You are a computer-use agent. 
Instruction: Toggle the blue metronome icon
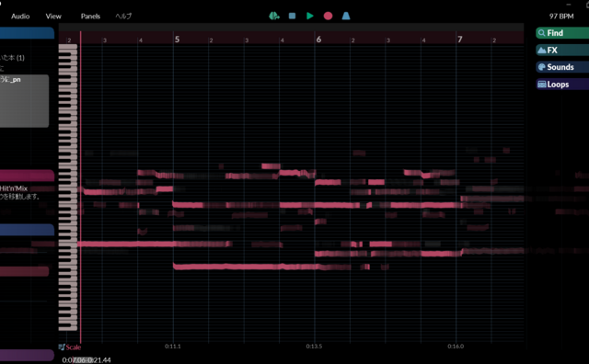pos(346,16)
